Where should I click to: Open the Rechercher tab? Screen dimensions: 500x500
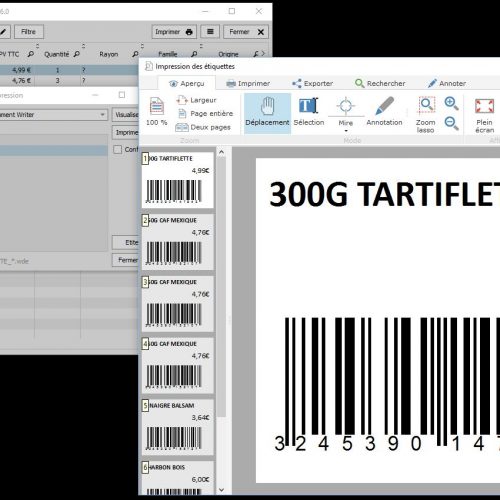click(380, 83)
